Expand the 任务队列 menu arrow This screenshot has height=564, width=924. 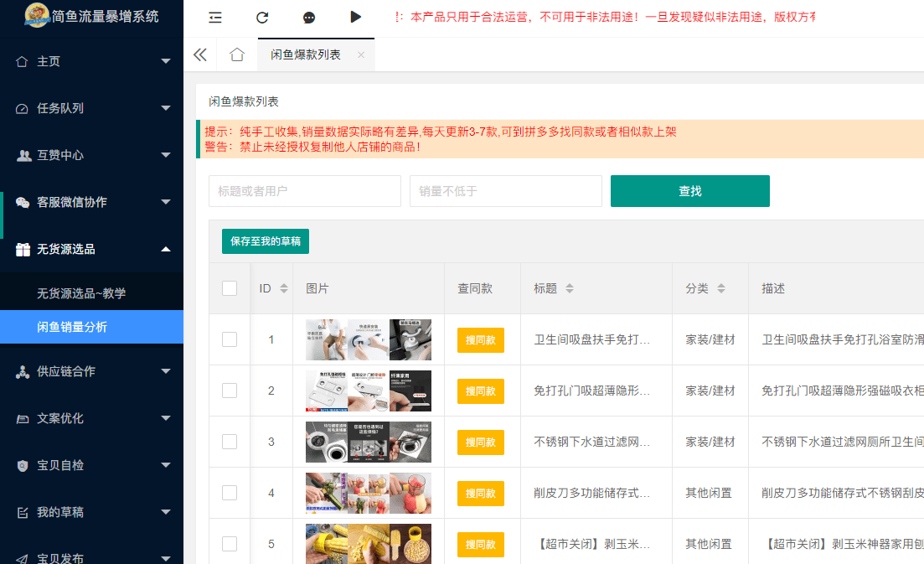tap(166, 108)
